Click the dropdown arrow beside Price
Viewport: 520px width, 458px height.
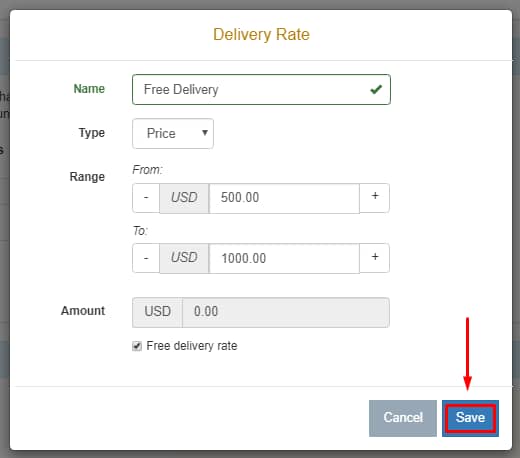tap(205, 133)
